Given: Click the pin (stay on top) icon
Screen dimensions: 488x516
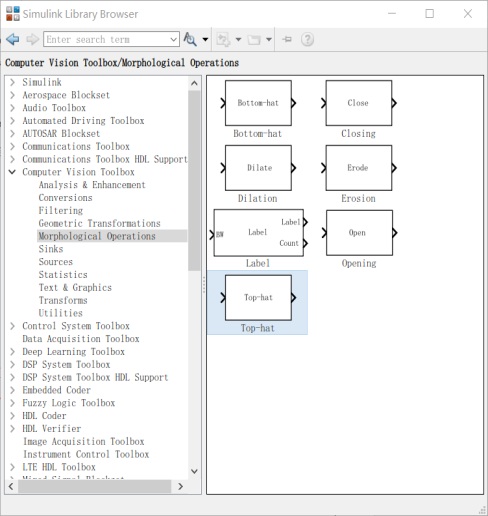Looking at the screenshot, I should [x=287, y=39].
